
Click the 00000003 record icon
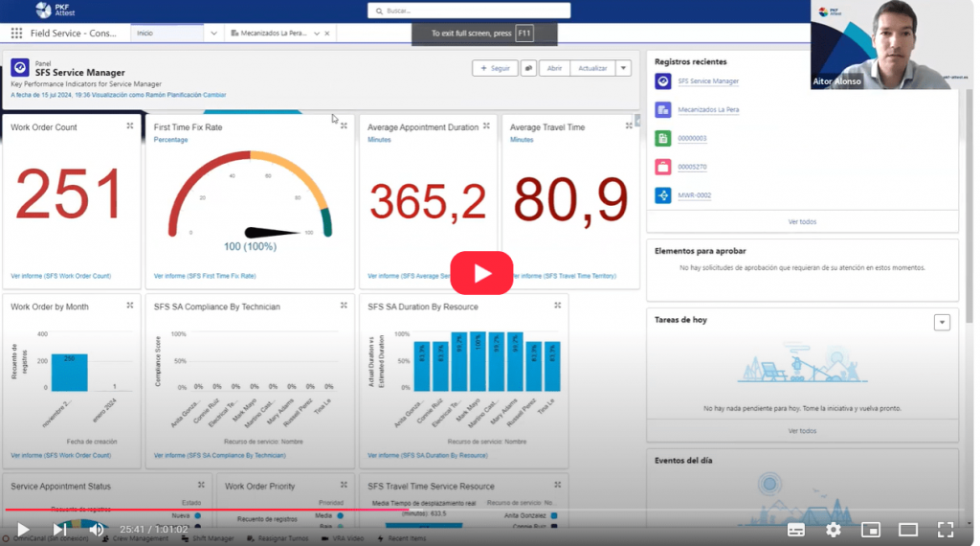point(663,138)
